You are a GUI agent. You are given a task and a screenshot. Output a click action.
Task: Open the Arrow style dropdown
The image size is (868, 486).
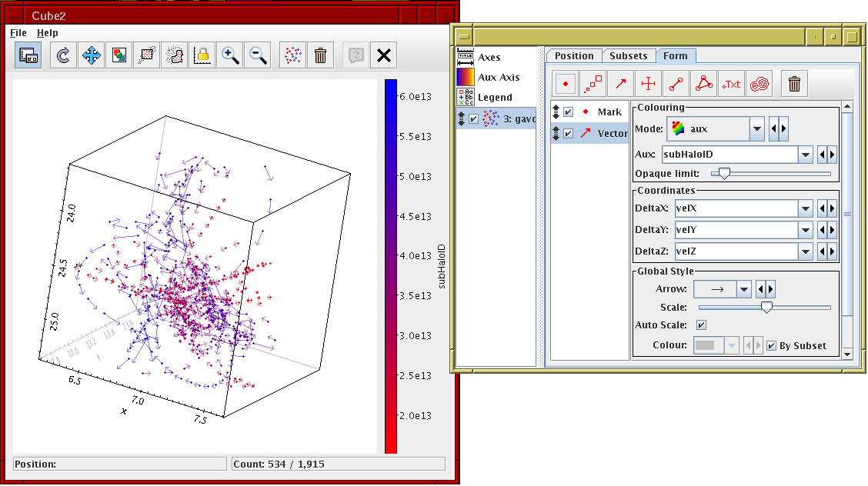[743, 289]
